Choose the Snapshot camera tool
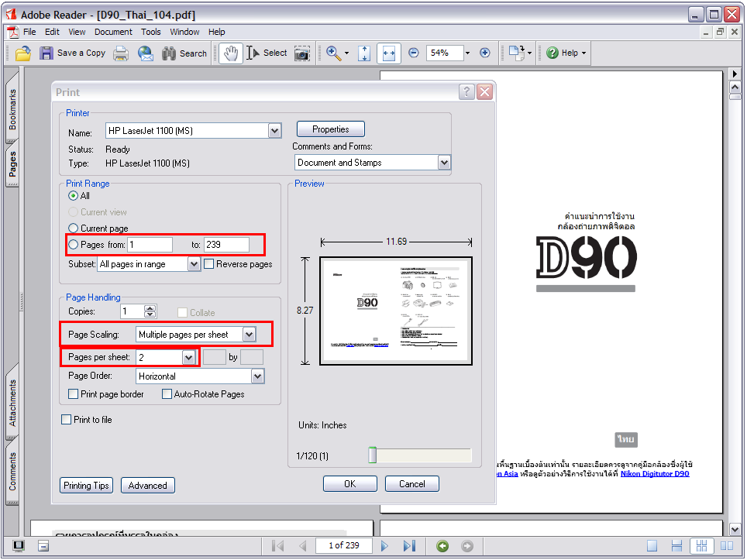The image size is (747, 560). click(302, 53)
